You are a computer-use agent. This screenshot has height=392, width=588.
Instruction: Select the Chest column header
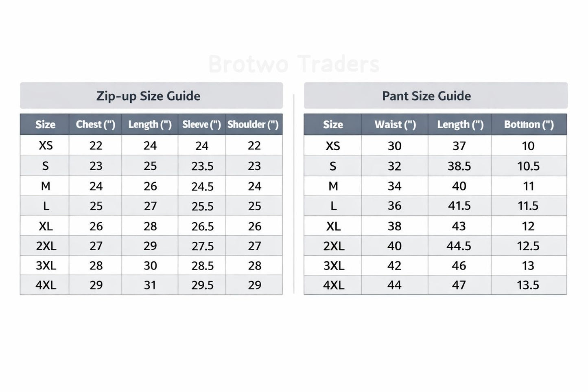tap(96, 125)
